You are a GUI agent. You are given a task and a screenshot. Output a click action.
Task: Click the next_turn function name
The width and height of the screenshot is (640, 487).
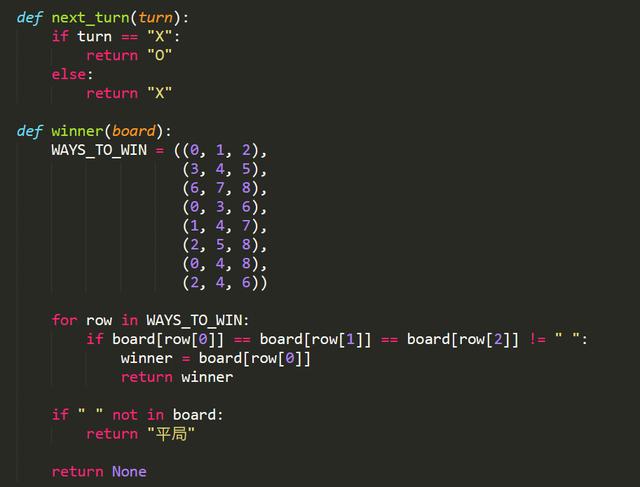[x=90, y=18]
